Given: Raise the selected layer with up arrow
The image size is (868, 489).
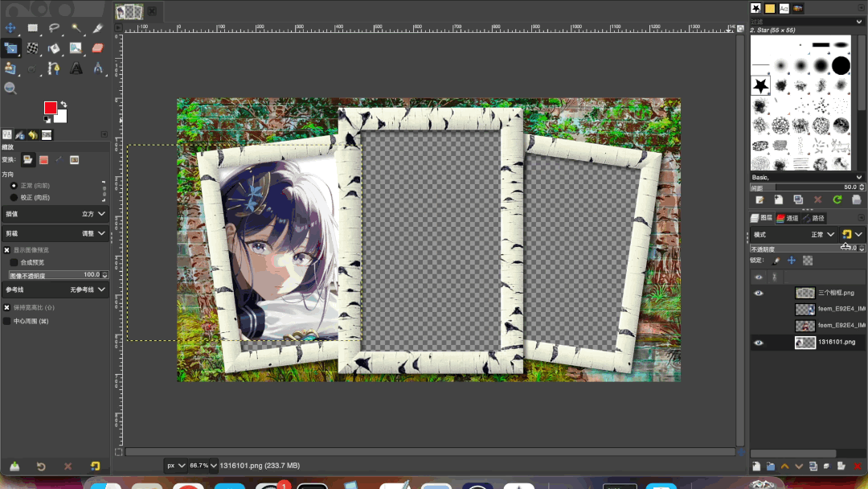Looking at the screenshot, I should [784, 466].
